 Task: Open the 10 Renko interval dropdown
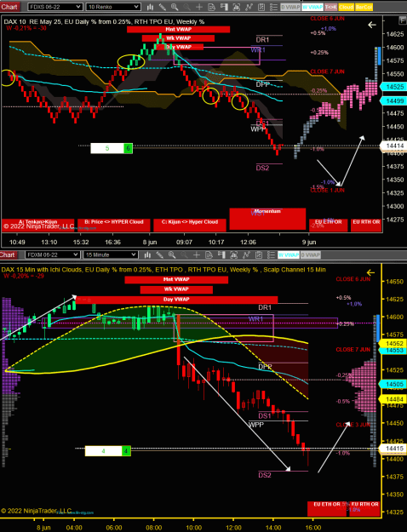pos(113,7)
